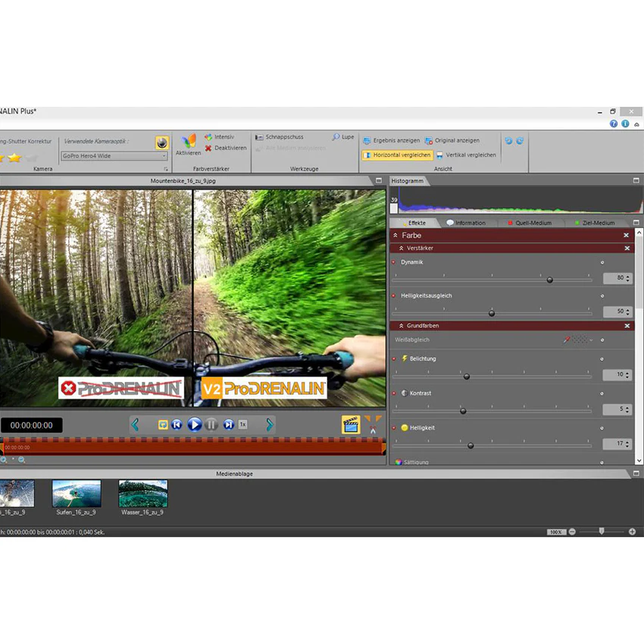Click the blue undo arrow icon
This screenshot has width=644, height=644.
508,141
